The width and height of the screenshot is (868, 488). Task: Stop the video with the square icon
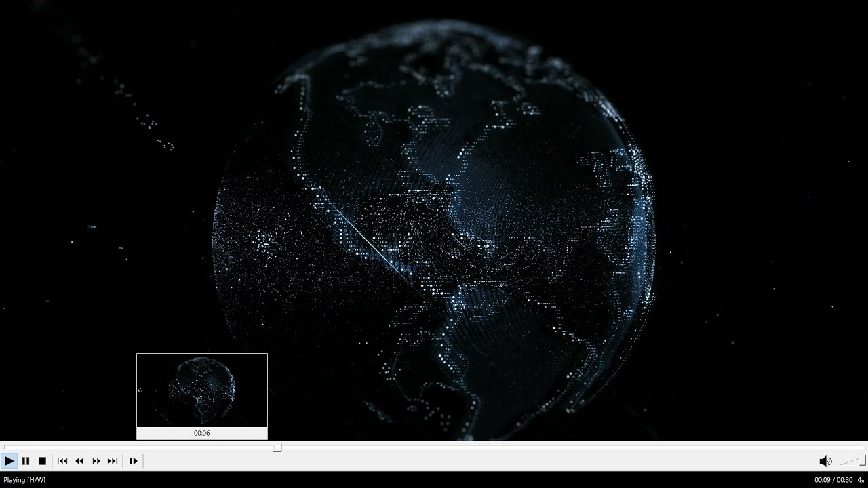tap(42, 461)
